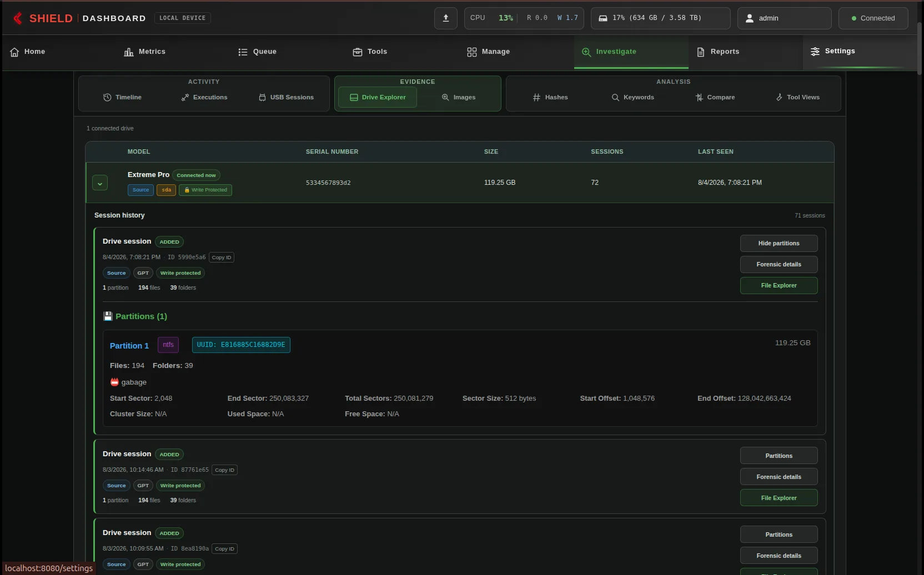The height and width of the screenshot is (575, 924).
Task: Click the Tool Views icon
Action: point(779,97)
